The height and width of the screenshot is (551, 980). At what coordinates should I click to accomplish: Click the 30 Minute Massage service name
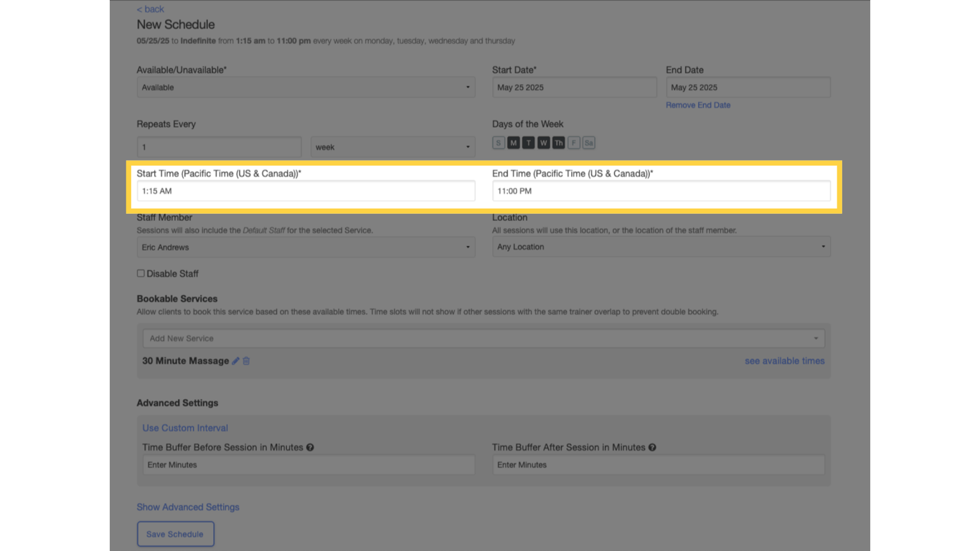click(x=186, y=361)
